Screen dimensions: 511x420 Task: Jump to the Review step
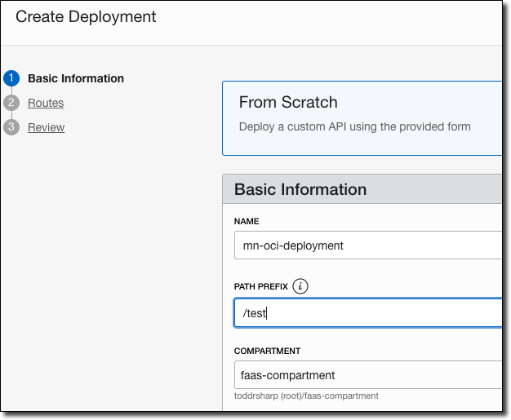(x=46, y=127)
